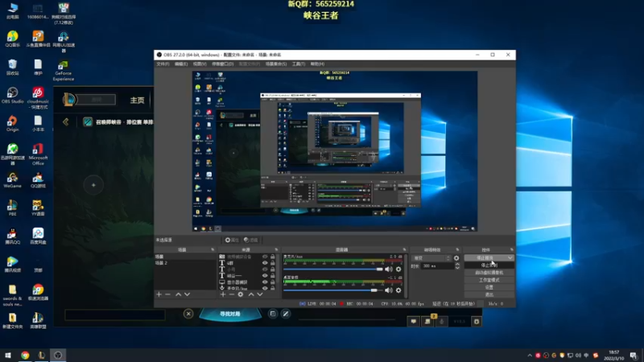This screenshot has width=644, height=362.
Task: Decrease transition duration with down stepper
Action: [457, 268]
